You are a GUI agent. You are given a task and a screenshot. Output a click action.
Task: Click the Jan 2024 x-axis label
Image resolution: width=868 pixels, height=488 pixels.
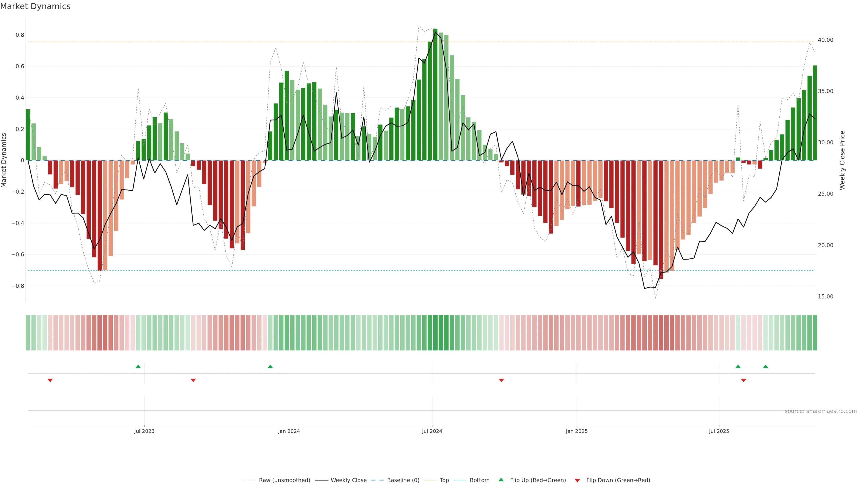click(x=289, y=431)
